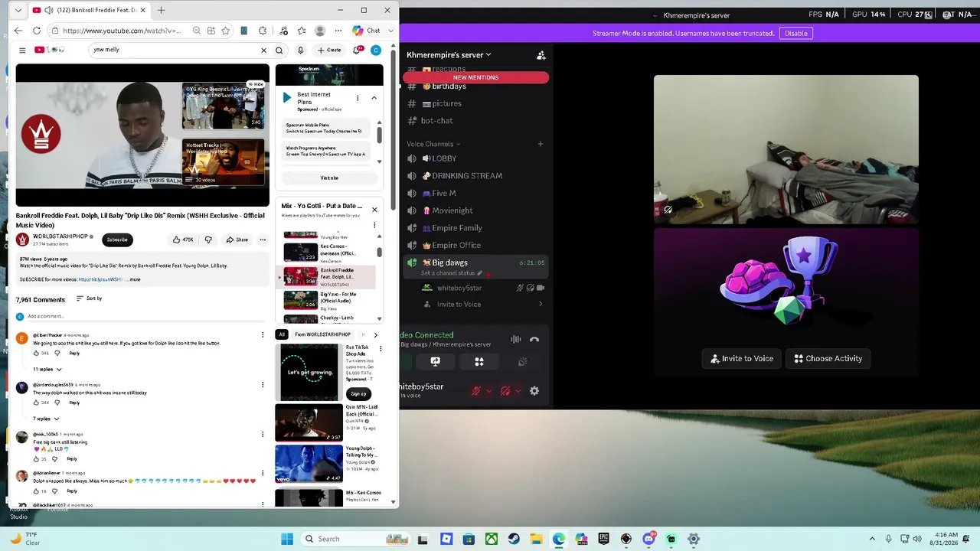Subscribe to WORLDSTARHIPHOP channel

pyautogui.click(x=117, y=240)
